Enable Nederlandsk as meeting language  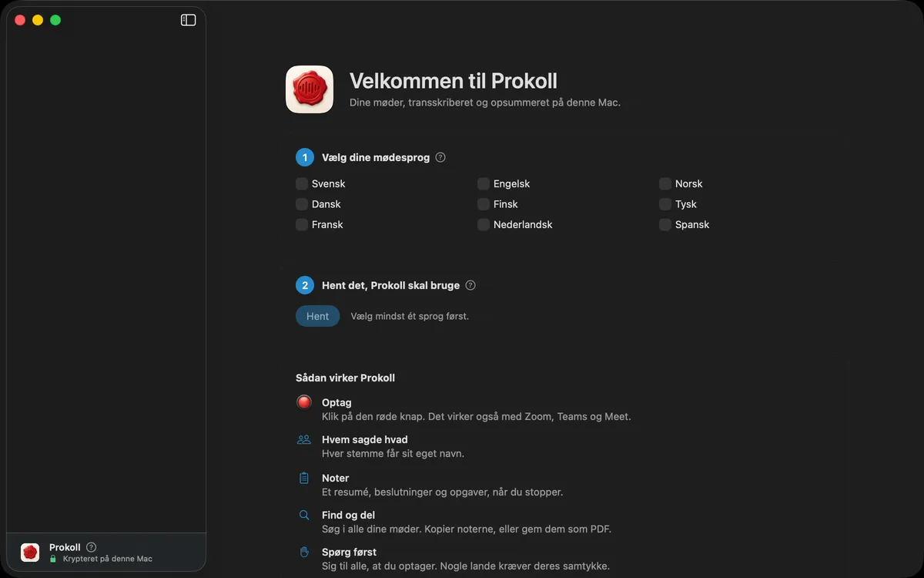[484, 224]
